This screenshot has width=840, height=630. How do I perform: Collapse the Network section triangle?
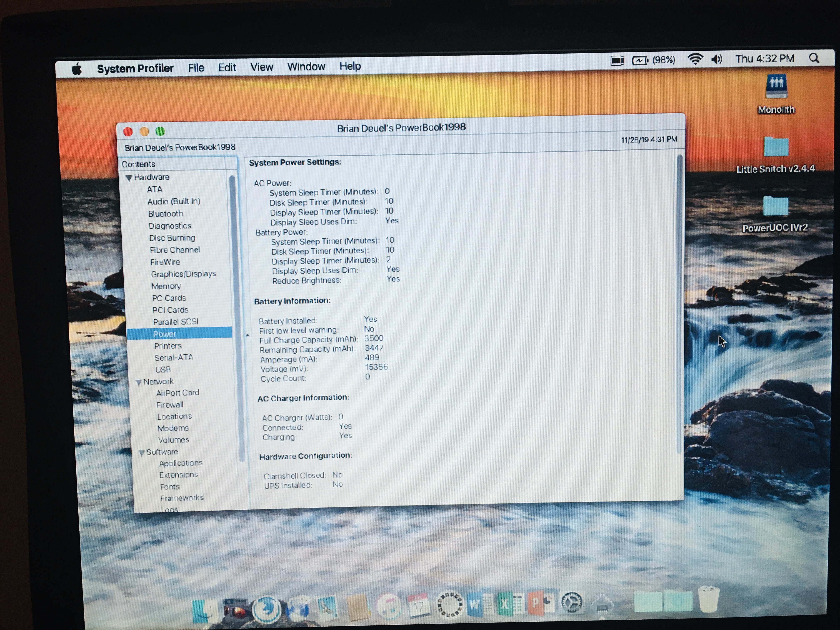pos(139,382)
